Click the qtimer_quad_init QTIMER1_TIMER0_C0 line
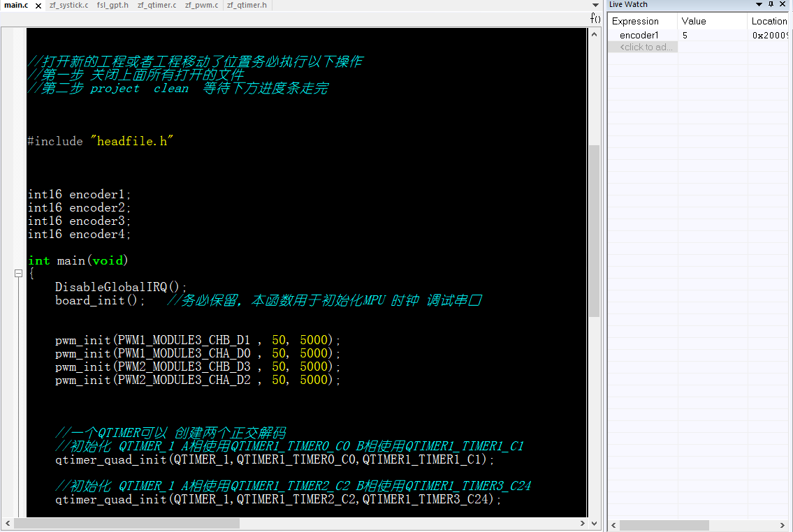The height and width of the screenshot is (532, 793). pos(274,459)
